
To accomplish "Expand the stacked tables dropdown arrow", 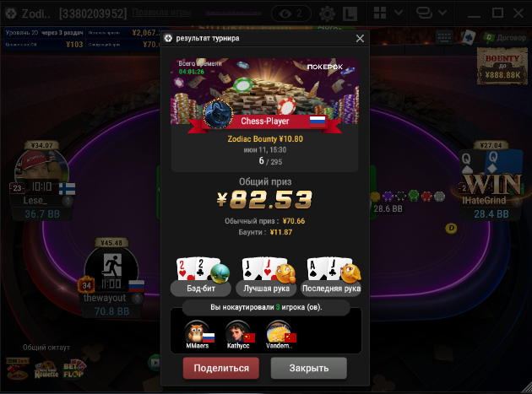I will [442, 13].
